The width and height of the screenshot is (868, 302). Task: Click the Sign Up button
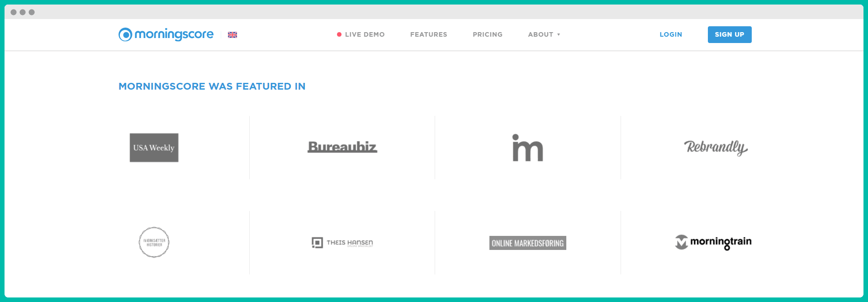730,34
